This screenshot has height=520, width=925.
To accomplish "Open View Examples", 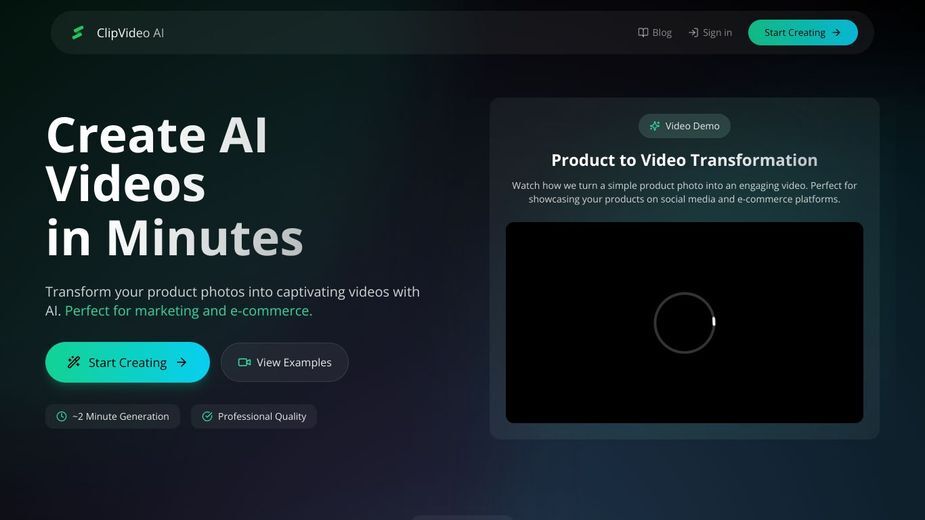I will [x=284, y=362].
